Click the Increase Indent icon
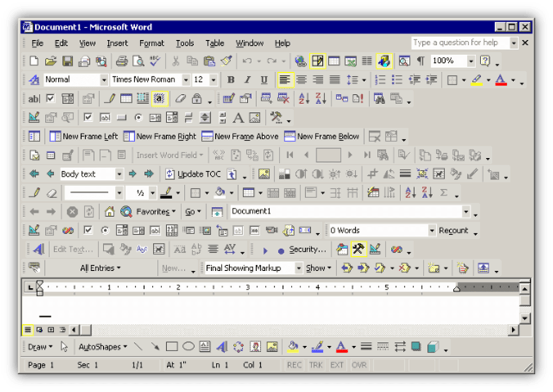The width and height of the screenshot is (553, 392). (x=431, y=80)
